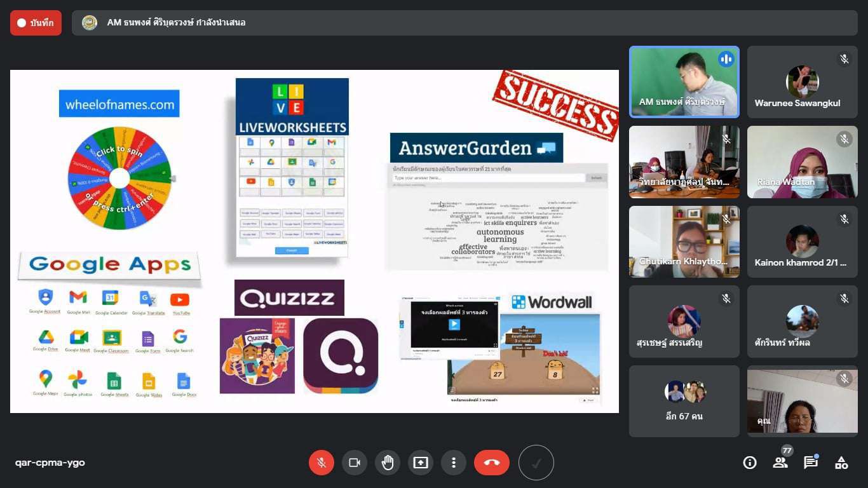Viewport: 868px width, 488px height.
Task: Show participants list with 77 badge
Action: (780, 463)
